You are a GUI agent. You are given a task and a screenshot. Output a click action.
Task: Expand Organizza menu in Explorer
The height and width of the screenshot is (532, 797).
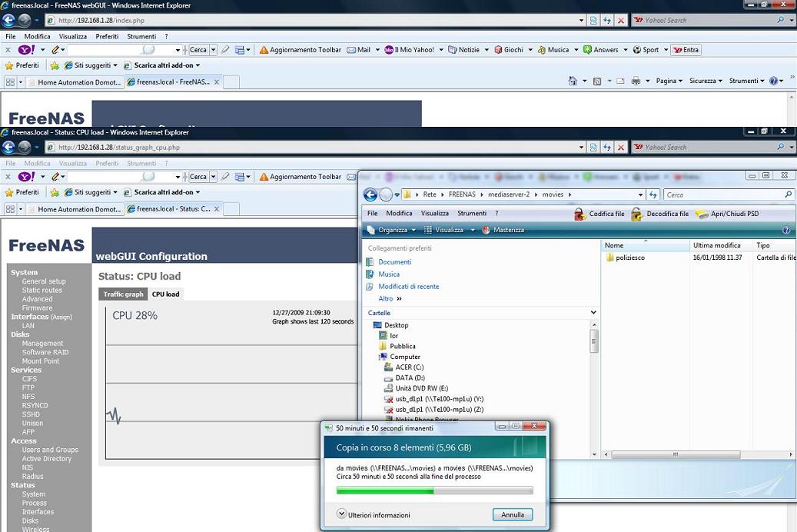[391, 230]
